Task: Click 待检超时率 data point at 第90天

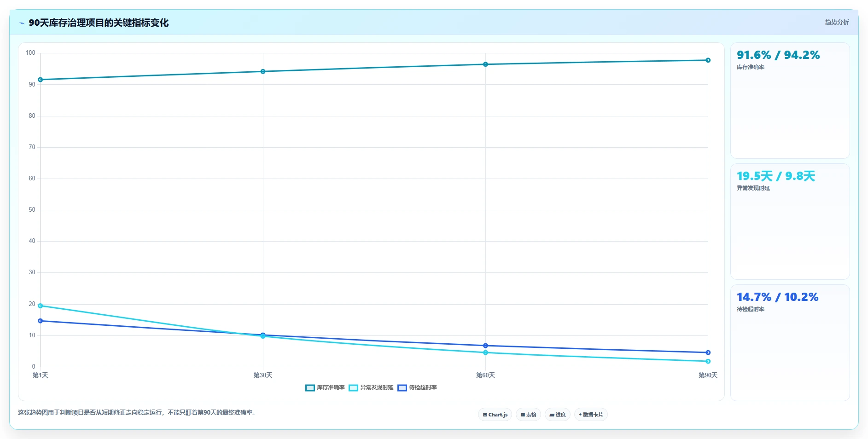Action: [708, 352]
